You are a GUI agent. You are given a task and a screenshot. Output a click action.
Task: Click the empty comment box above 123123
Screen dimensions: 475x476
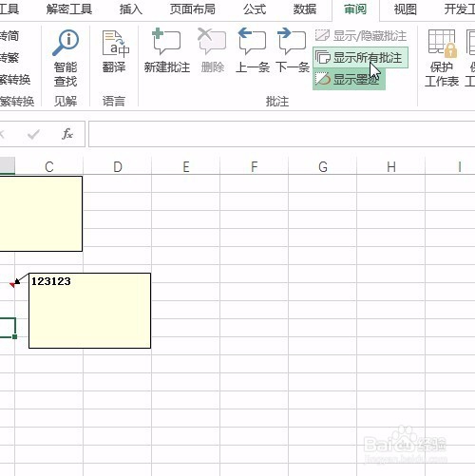[x=41, y=214]
